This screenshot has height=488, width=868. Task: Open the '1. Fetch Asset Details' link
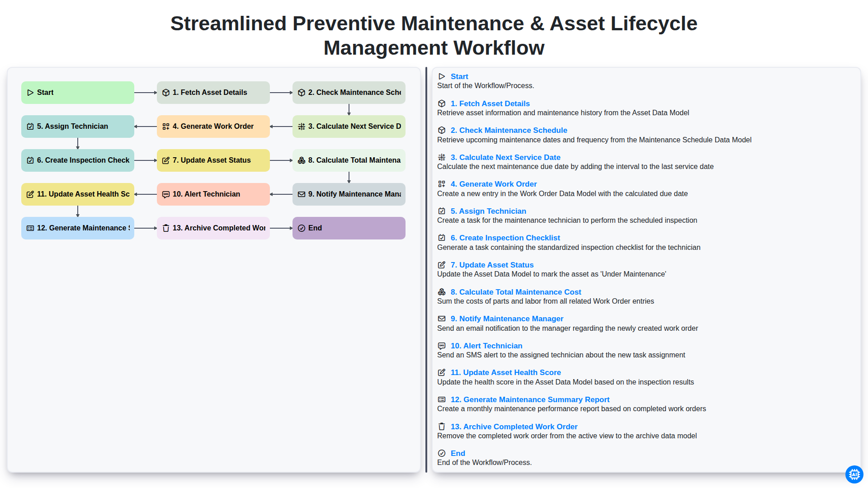(x=490, y=103)
